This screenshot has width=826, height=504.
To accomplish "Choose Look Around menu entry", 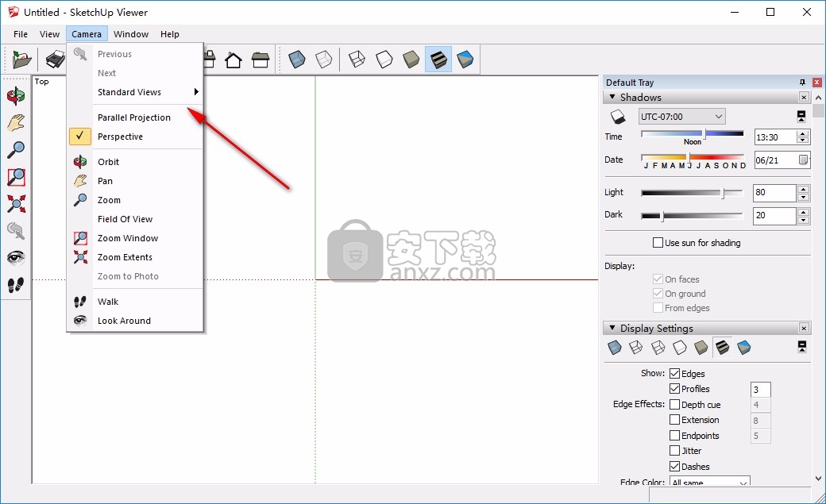I will point(135,321).
